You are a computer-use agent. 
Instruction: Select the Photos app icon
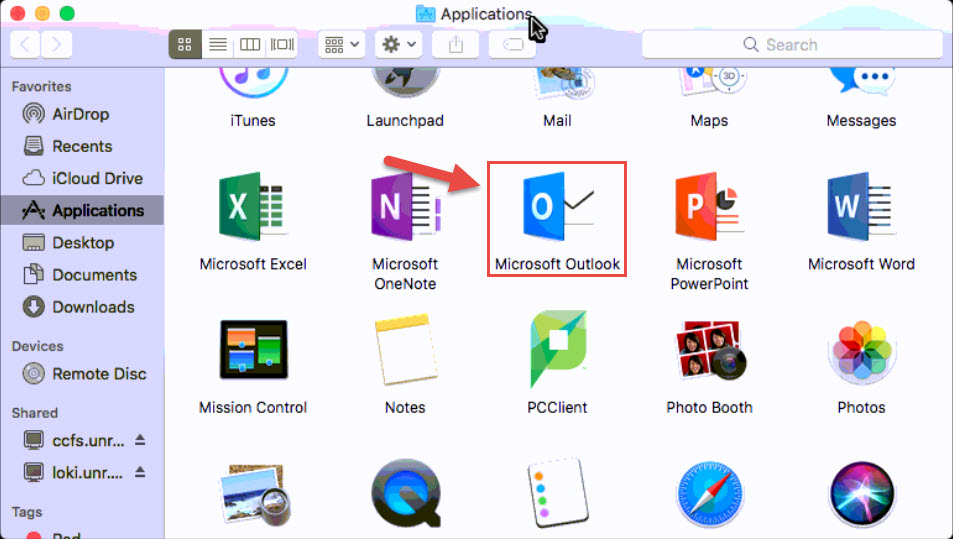pos(861,351)
